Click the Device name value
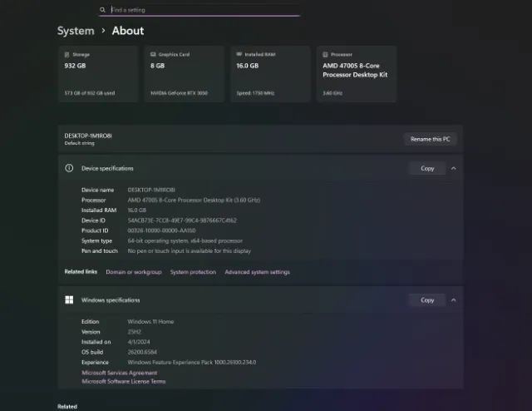 (151, 190)
